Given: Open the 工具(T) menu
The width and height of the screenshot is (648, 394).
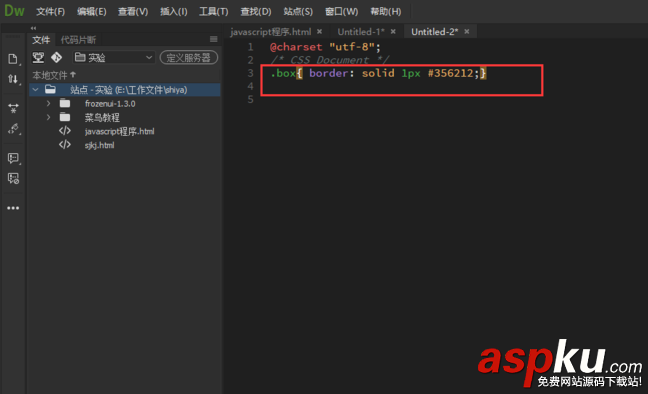Looking at the screenshot, I should pos(213,12).
